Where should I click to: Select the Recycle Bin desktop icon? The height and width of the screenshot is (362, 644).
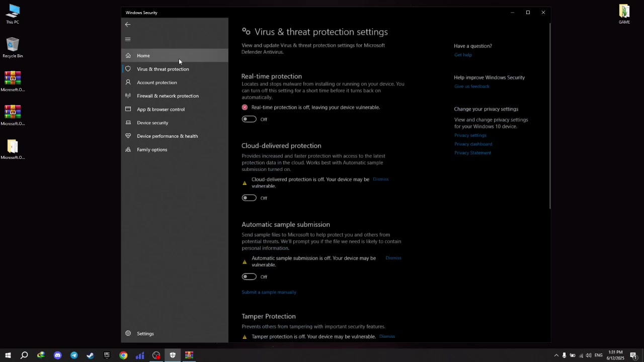[13, 48]
